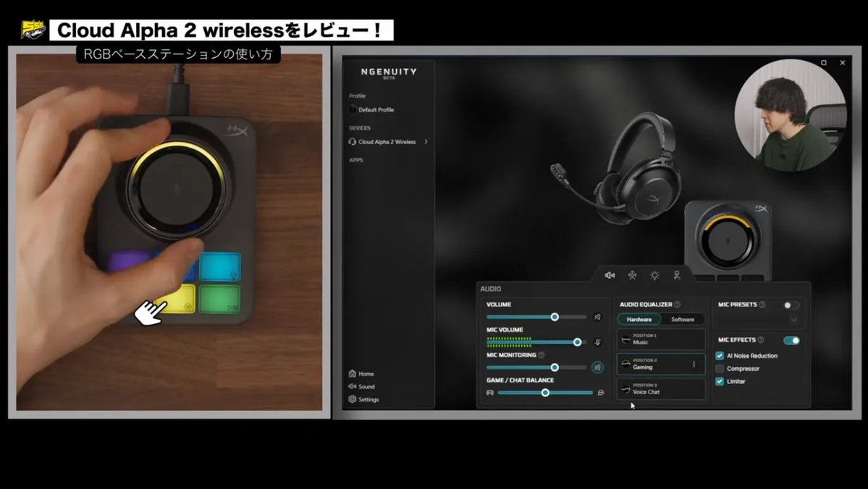Select the Hardware equalizer tab
The width and height of the screenshot is (868, 489).
pos(639,319)
